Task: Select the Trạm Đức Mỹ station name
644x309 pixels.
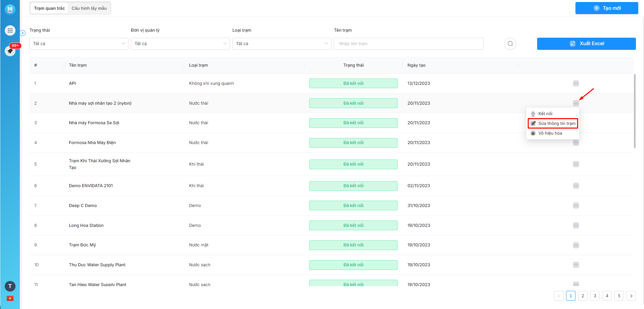Action: pyautogui.click(x=82, y=245)
